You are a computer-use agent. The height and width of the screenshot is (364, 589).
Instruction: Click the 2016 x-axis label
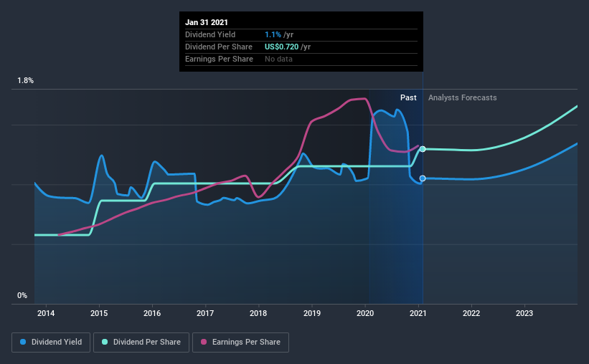pyautogui.click(x=152, y=313)
